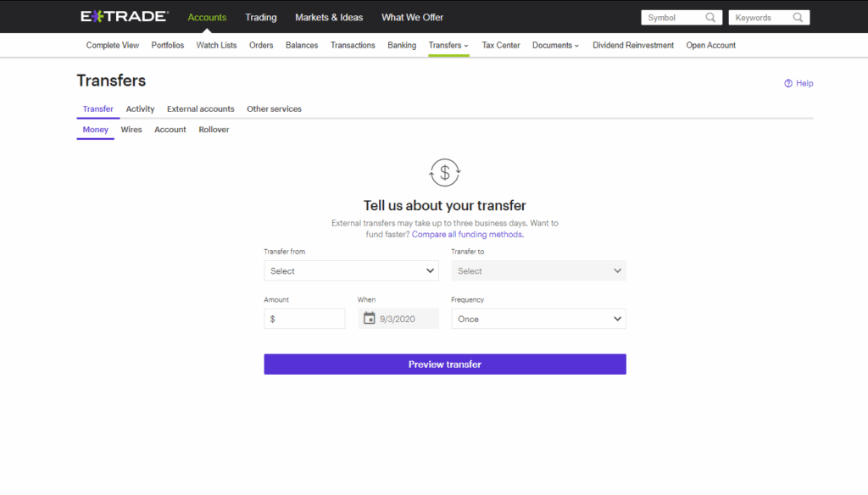The image size is (868, 495).
Task: Open the Transfer to dropdown
Action: (x=538, y=271)
